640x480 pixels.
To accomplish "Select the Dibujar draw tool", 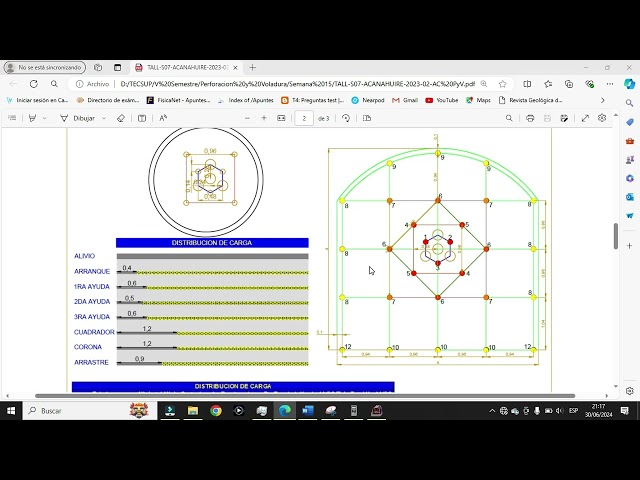I will [x=78, y=118].
